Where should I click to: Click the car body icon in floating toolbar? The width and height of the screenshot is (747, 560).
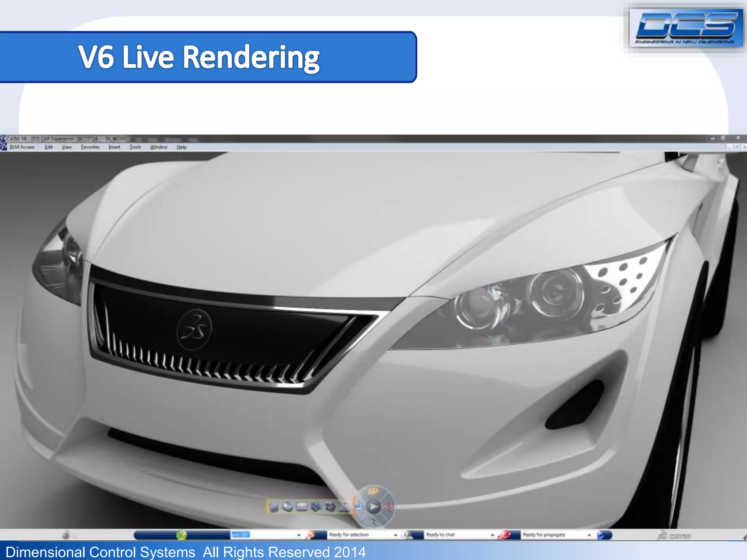288,507
